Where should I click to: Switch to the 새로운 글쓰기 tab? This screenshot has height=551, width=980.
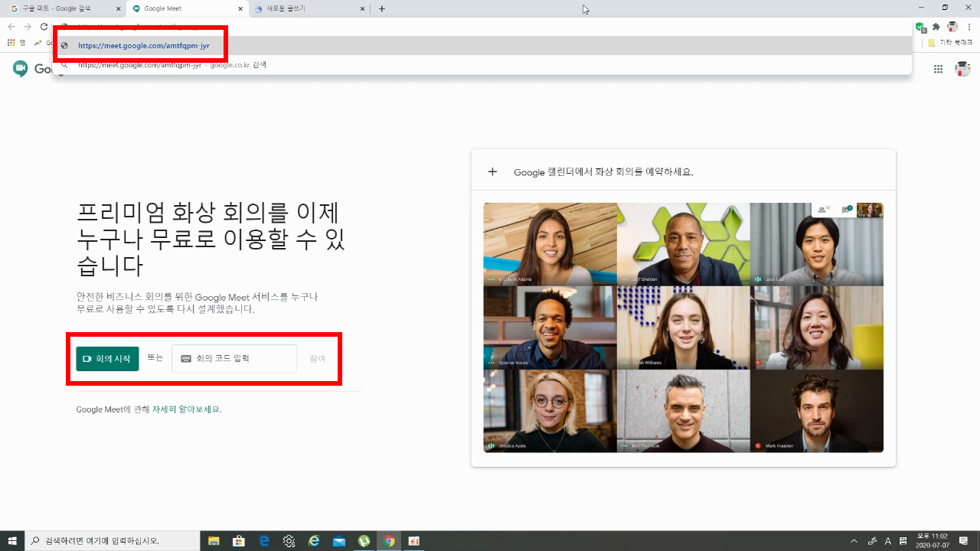pos(308,8)
